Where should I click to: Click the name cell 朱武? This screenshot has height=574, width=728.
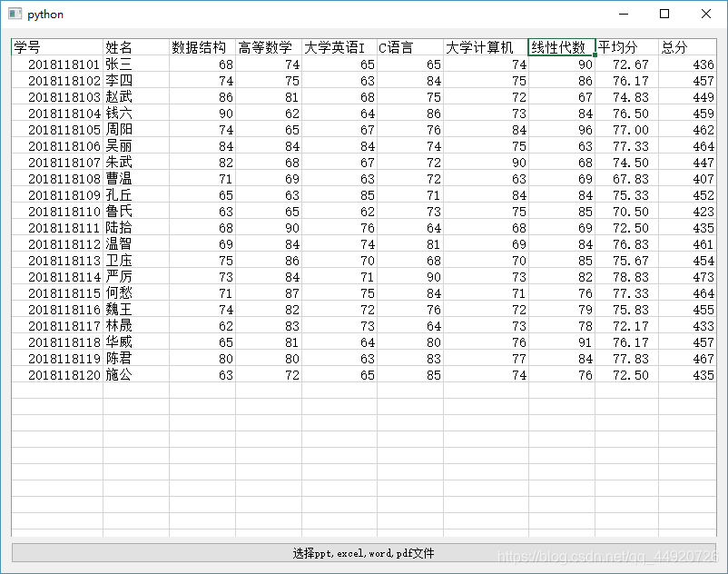pos(136,162)
